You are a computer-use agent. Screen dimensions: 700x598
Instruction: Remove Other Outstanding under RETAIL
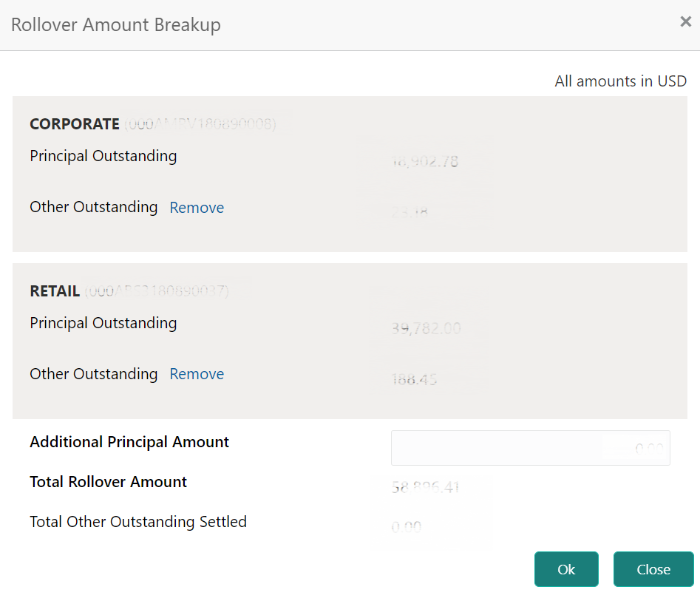click(197, 374)
